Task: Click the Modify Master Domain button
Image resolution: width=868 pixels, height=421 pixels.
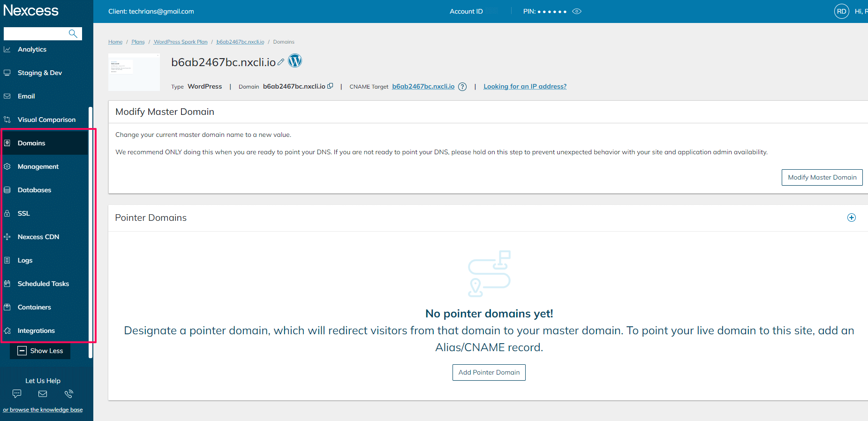Action: [x=822, y=177]
